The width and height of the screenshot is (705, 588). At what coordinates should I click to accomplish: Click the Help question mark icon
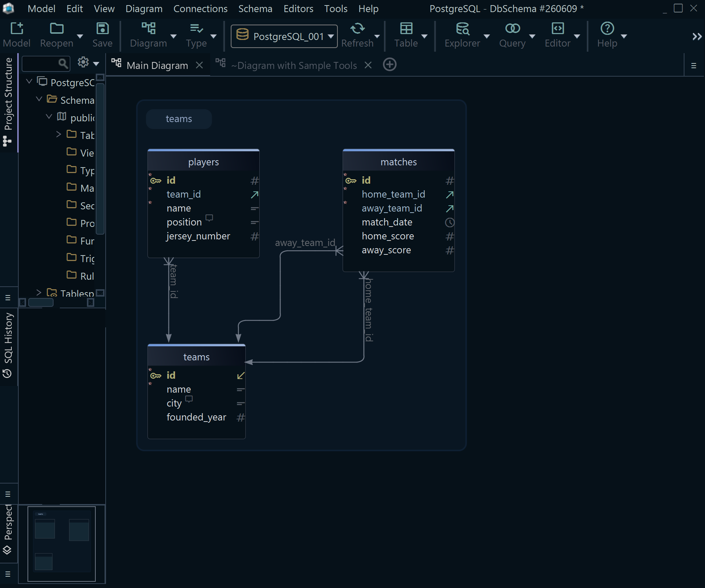[x=607, y=29]
